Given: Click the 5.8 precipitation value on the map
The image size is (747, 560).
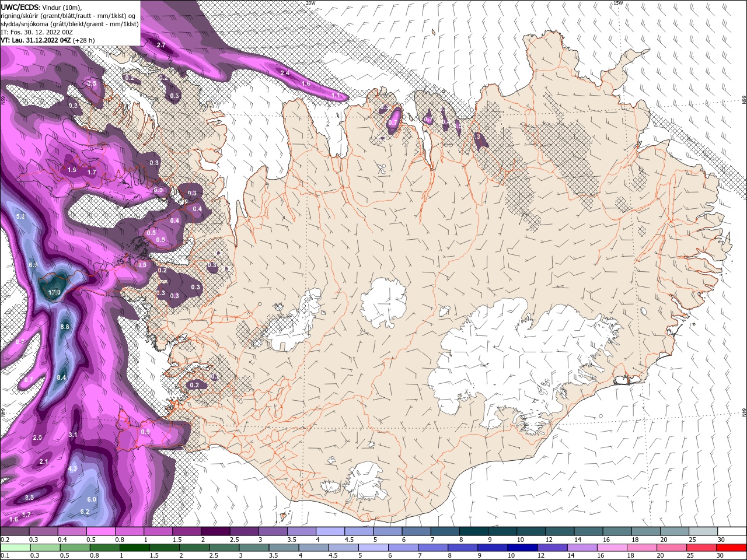Looking at the screenshot, I should (21, 216).
